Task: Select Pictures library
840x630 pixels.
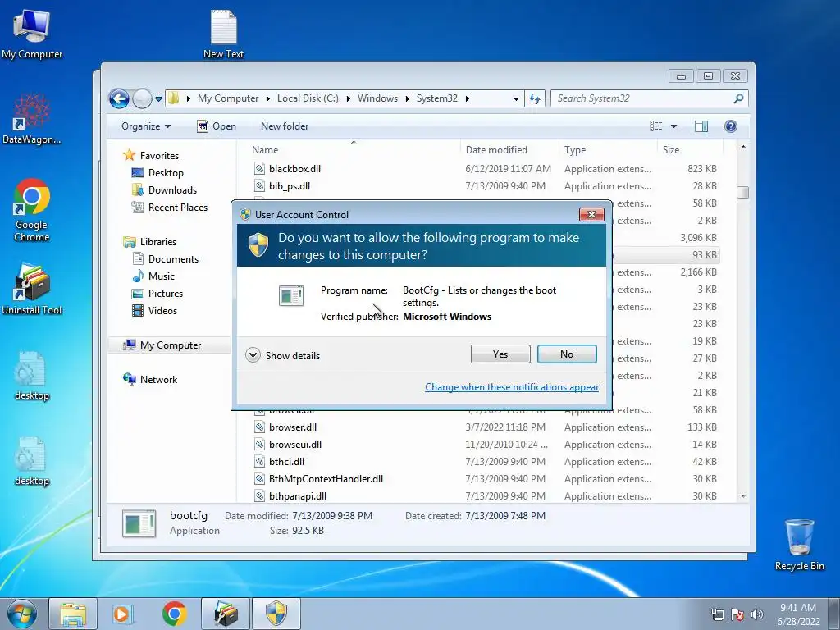Action: pyautogui.click(x=157, y=294)
